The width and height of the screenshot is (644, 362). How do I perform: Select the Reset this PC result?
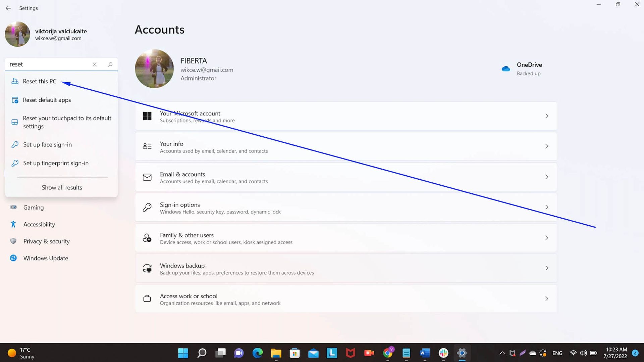pos(61,81)
